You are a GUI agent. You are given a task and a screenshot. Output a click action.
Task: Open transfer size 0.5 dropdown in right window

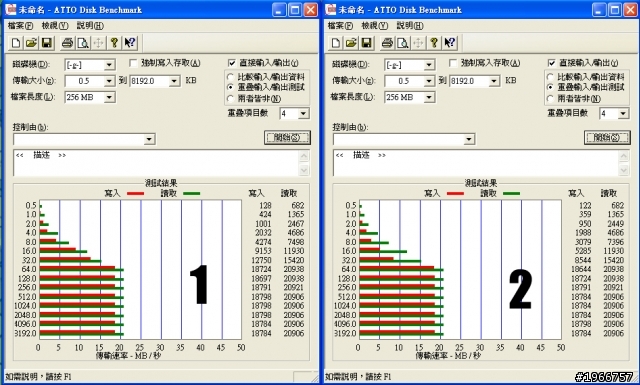[x=429, y=81]
